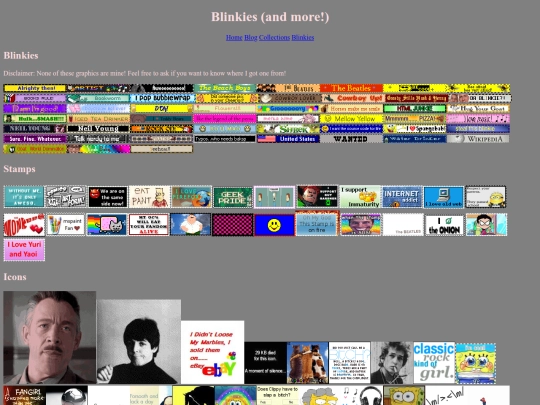Click the 'I Love Yuri and Yaoi' stamp
Viewport: 540px width, 405px height.
click(24, 250)
